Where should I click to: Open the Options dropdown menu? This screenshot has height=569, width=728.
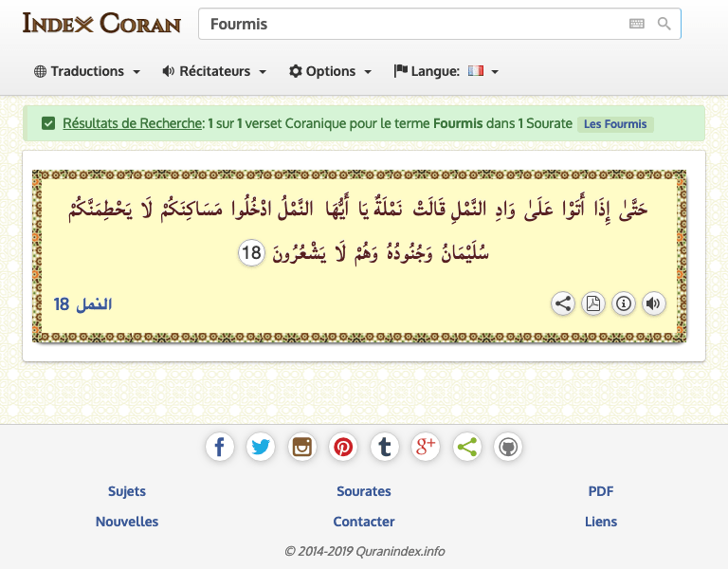pos(330,71)
